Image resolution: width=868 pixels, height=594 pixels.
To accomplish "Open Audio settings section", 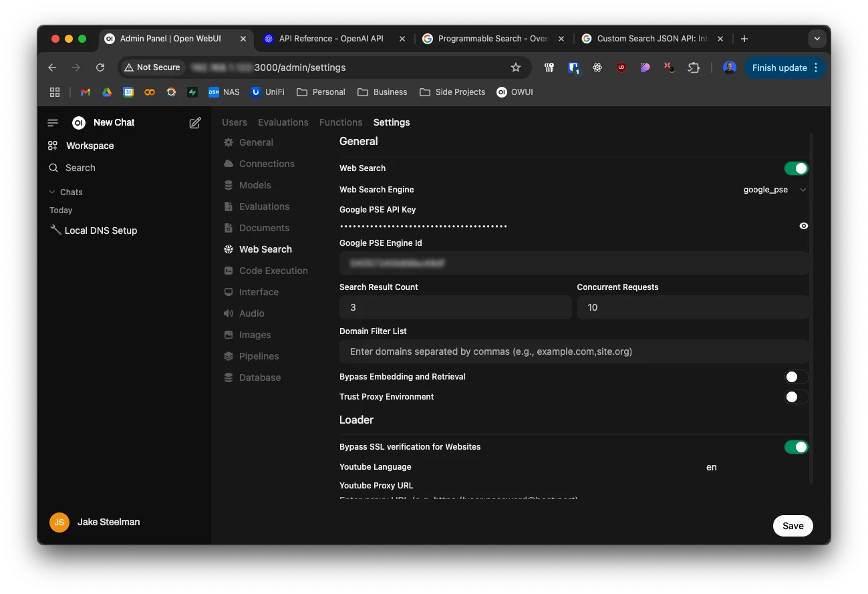I will pos(244,313).
